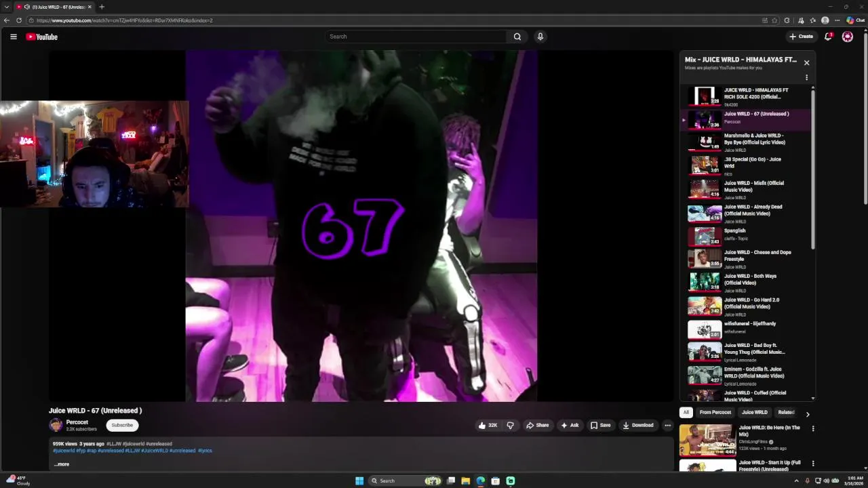868x488 pixels.
Task: Open File Explorer from the taskbar
Action: [466, 481]
